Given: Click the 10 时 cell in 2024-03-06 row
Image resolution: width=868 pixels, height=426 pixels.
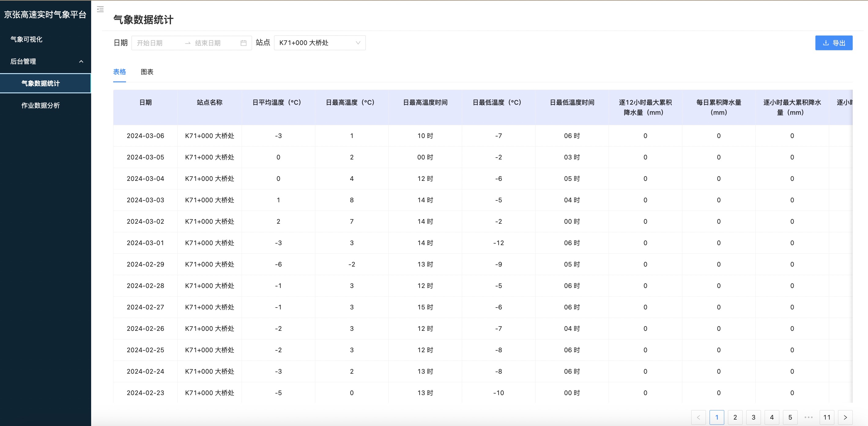Looking at the screenshot, I should [x=425, y=136].
